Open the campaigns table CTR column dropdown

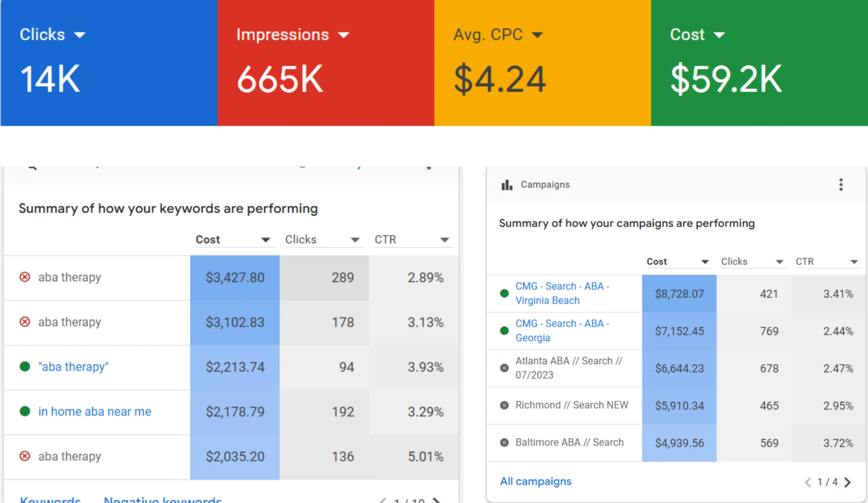[854, 262]
